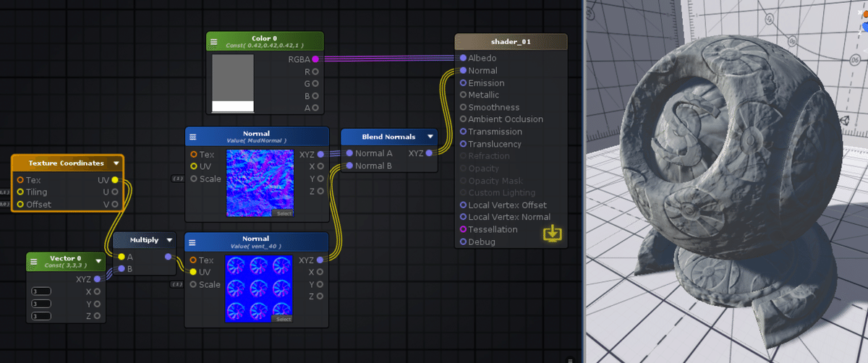Click the Scale input port on vent_40 node
868x363 pixels.
[x=194, y=284]
